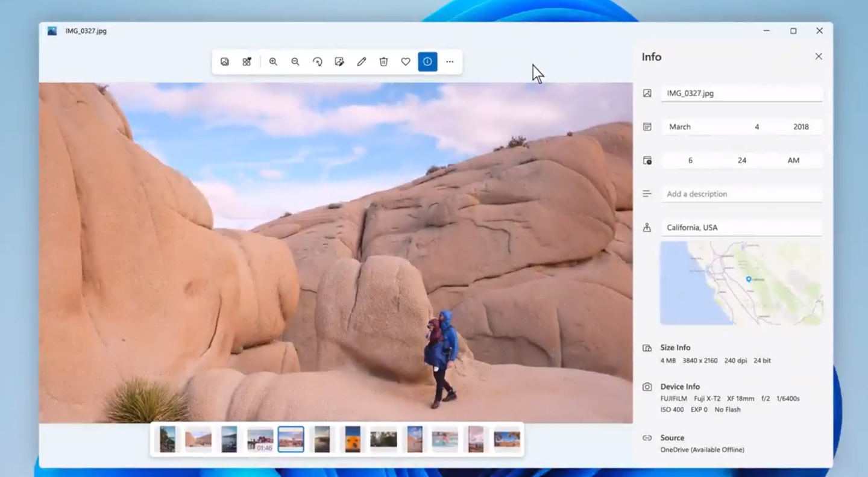Select the orange wall with blue sky thumbnail

pyautogui.click(x=353, y=440)
